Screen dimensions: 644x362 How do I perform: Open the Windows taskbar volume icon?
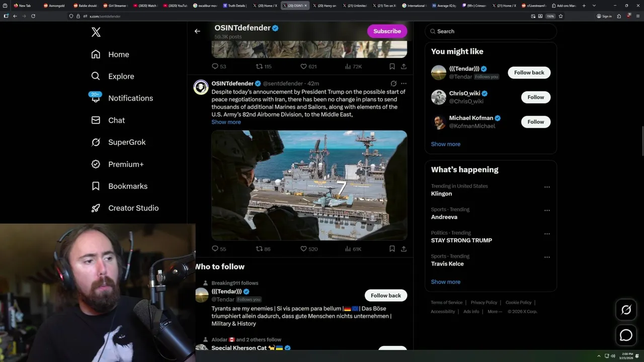[x=613, y=356]
